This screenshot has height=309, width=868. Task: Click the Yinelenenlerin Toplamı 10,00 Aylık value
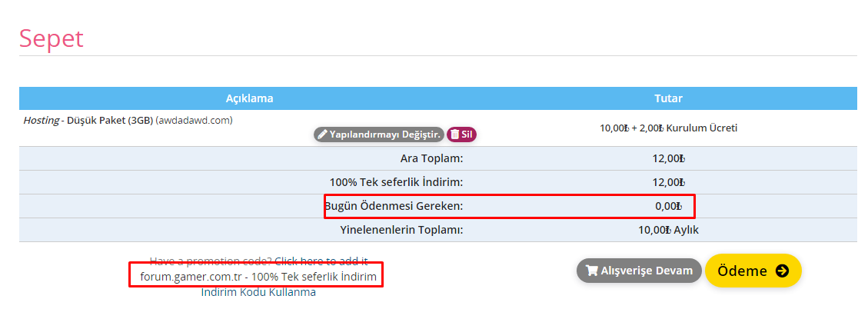pyautogui.click(x=668, y=231)
